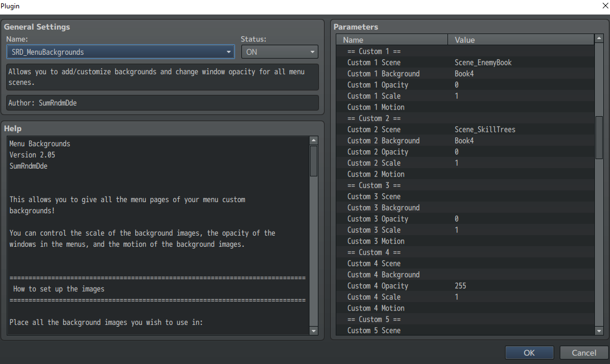Click the OK button
Image resolution: width=610 pixels, height=364 pixels.
529,353
